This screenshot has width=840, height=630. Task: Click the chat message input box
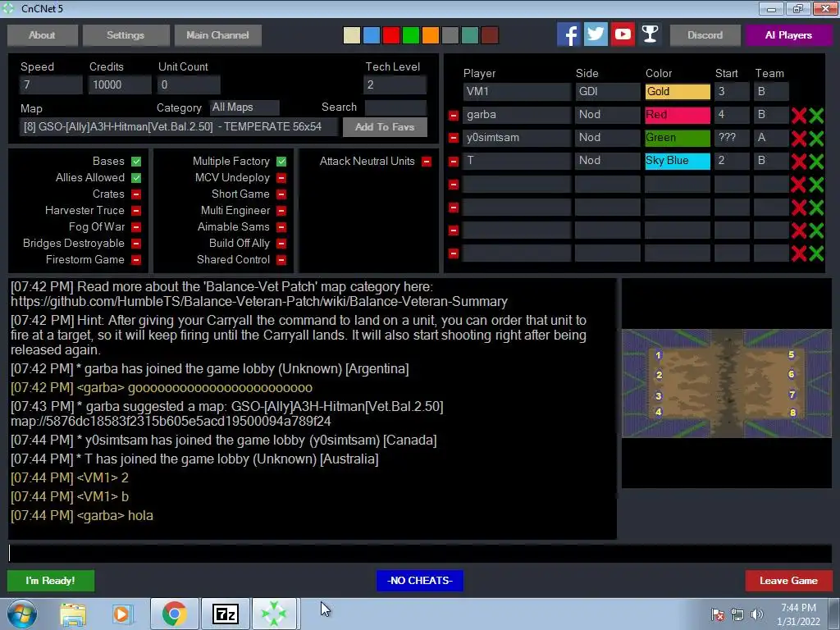420,554
